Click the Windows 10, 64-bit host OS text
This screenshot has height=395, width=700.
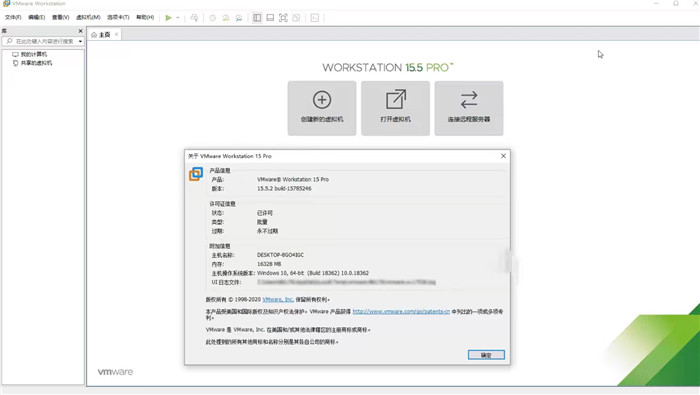click(313, 273)
